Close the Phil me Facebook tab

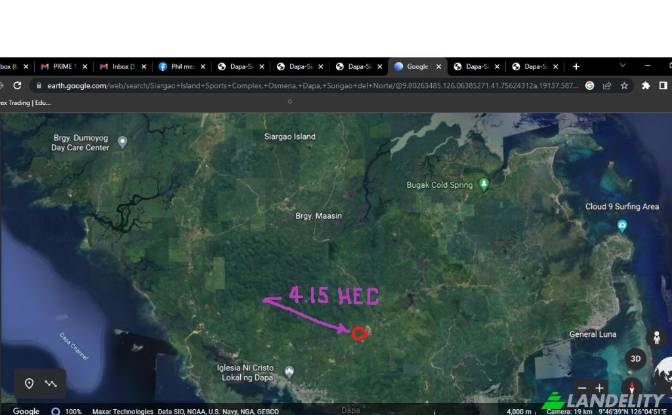coord(203,66)
